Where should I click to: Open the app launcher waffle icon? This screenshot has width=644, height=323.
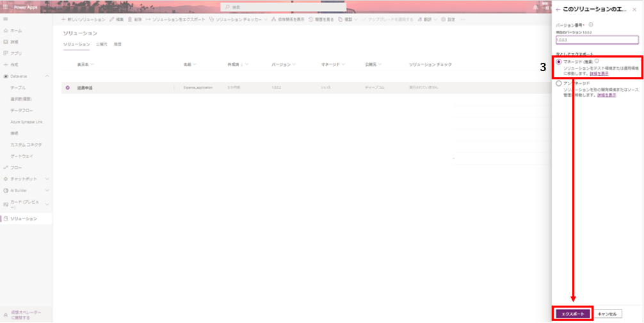[5, 7]
